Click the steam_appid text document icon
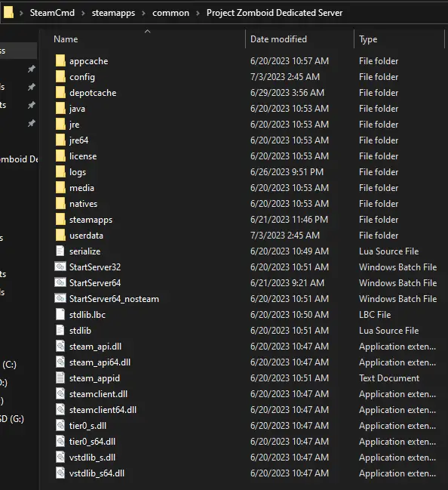This screenshot has height=490, width=448. pos(60,378)
